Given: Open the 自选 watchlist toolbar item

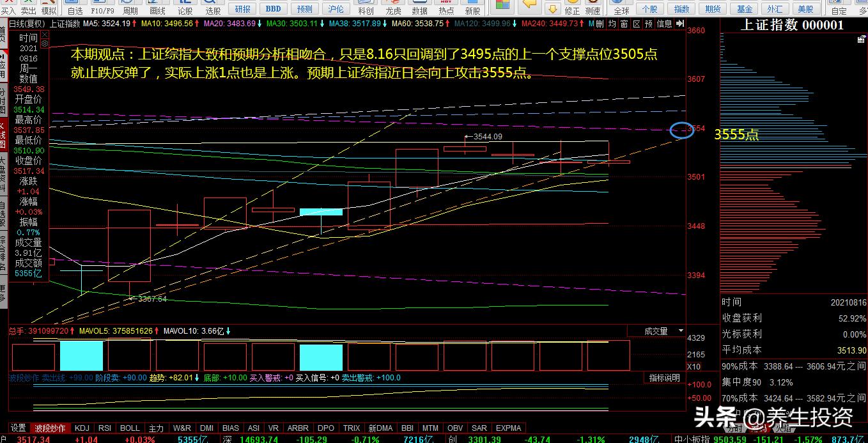Looking at the screenshot, I should tap(75, 8).
